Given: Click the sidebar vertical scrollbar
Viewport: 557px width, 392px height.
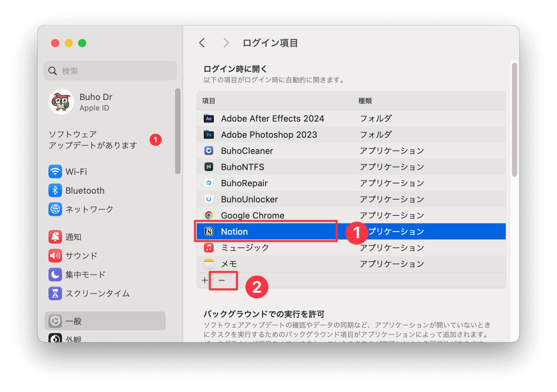Looking at the screenshot, I should [178, 131].
